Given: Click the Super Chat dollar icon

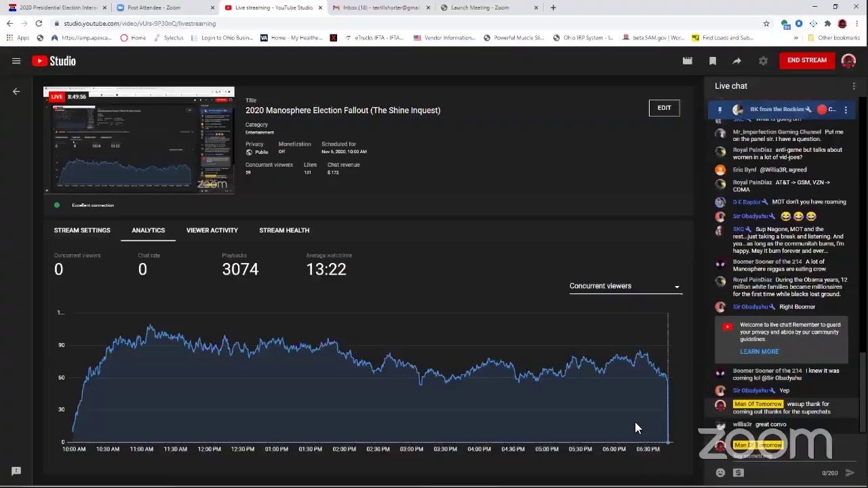Looking at the screenshot, I should (x=738, y=473).
